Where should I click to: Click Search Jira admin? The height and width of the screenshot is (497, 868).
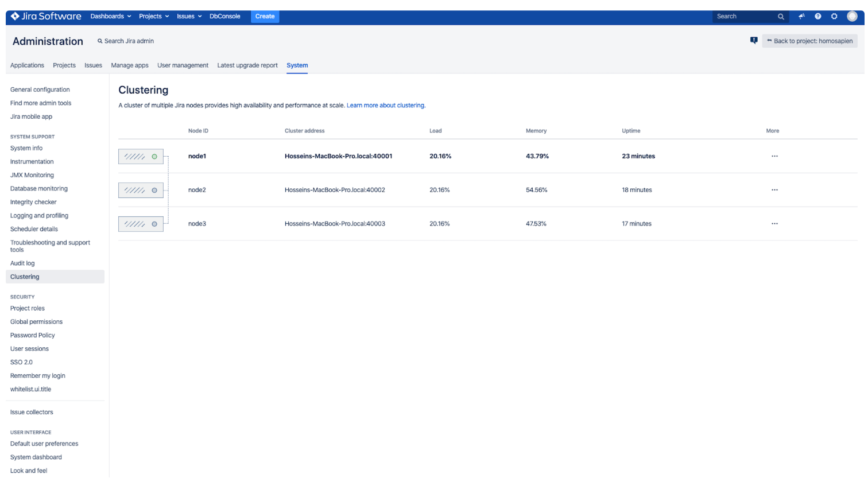tap(126, 41)
